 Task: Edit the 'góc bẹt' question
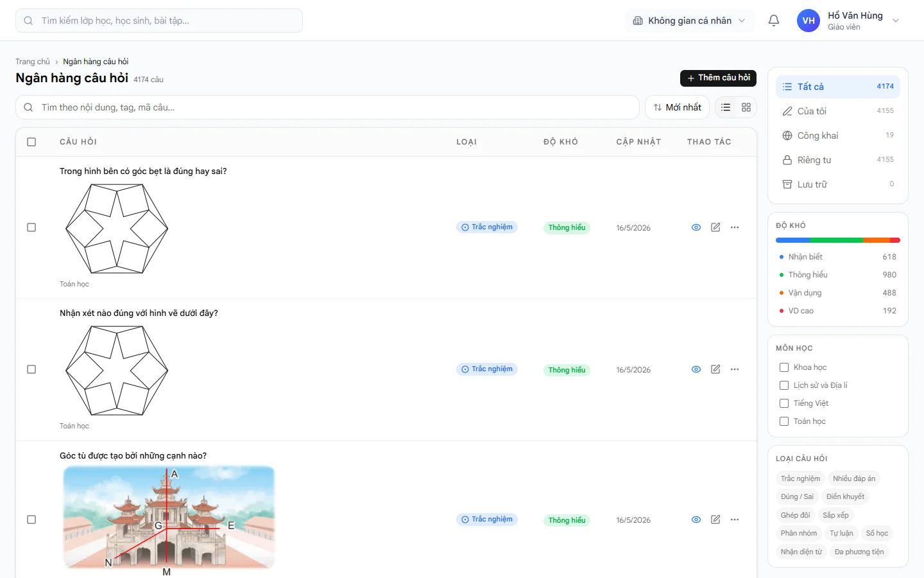[x=715, y=227]
